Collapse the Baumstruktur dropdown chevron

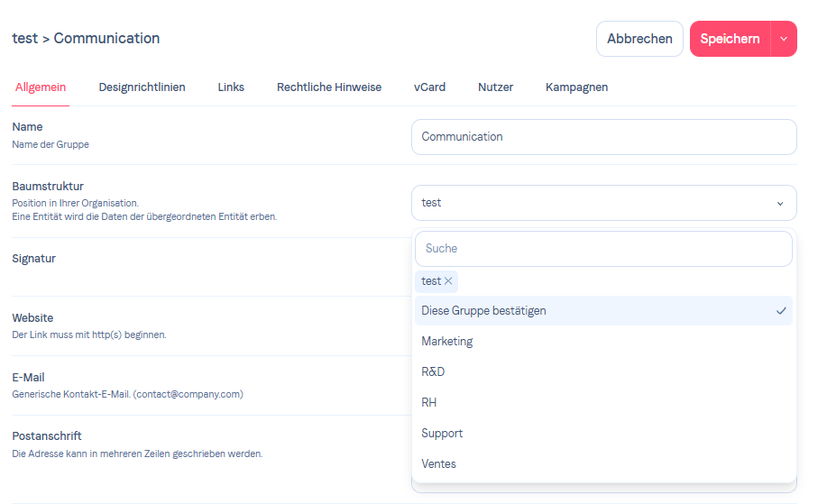click(x=780, y=204)
